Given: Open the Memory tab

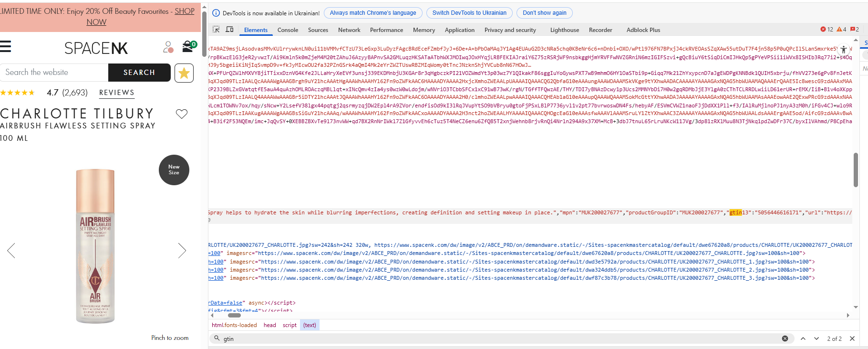Looking at the screenshot, I should pyautogui.click(x=424, y=30).
